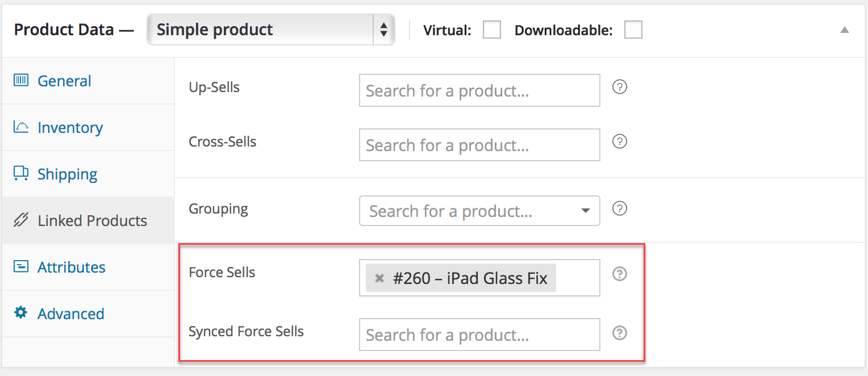Enable the Virtual checkbox
The height and width of the screenshot is (376, 868).
[x=492, y=30]
